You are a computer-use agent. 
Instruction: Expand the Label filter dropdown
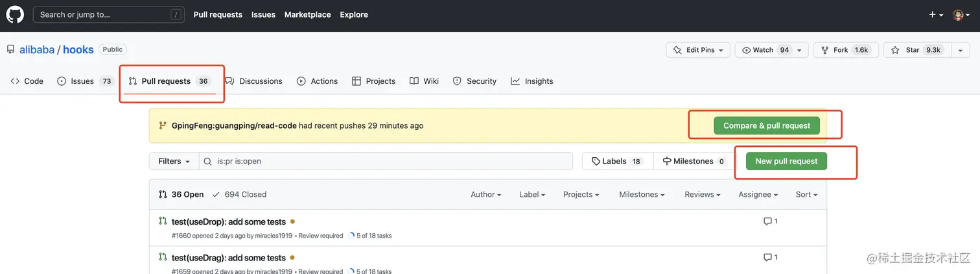click(532, 194)
